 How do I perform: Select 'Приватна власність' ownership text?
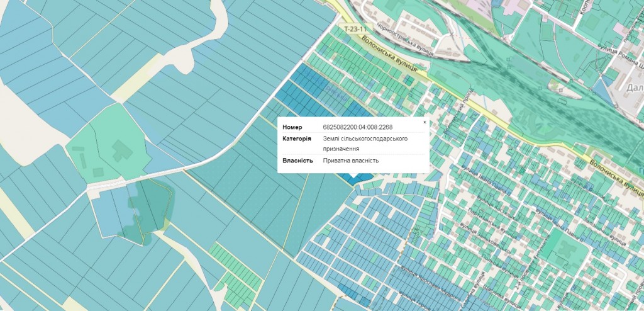[351, 161]
